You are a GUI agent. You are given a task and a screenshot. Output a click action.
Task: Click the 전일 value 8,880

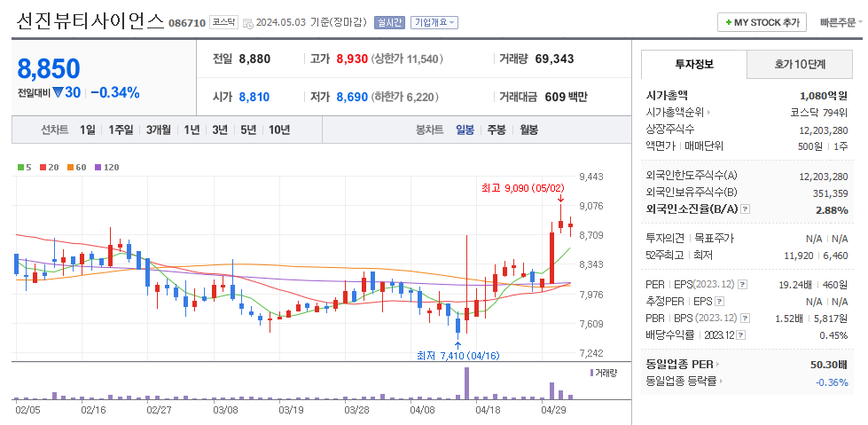pos(254,59)
